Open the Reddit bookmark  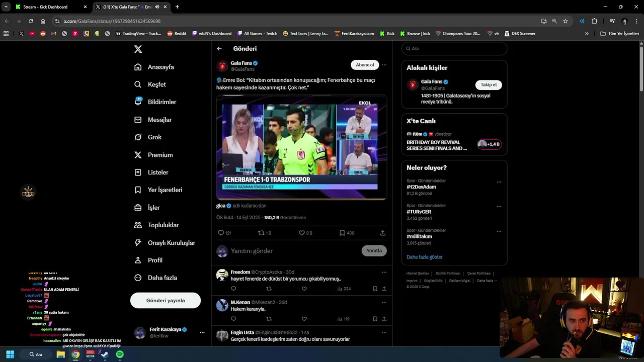coord(177,34)
